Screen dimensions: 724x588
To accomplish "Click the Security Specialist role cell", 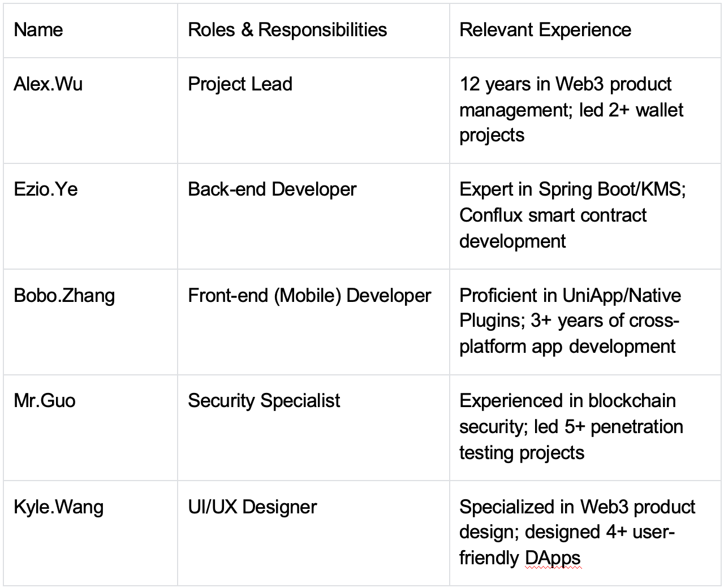I will click(x=264, y=401).
